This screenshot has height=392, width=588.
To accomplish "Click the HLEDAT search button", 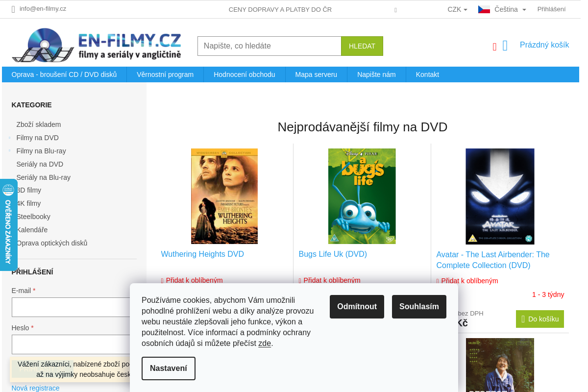I will 362,46.
